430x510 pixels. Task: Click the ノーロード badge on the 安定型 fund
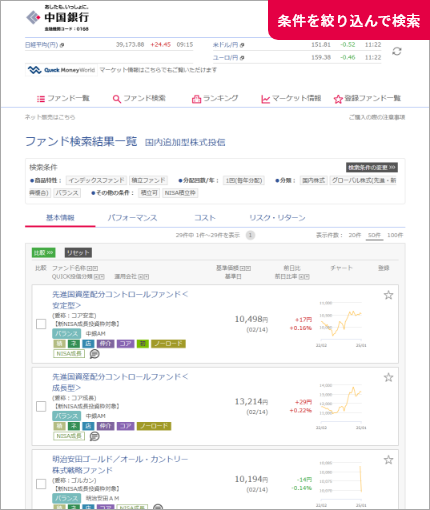tap(168, 344)
